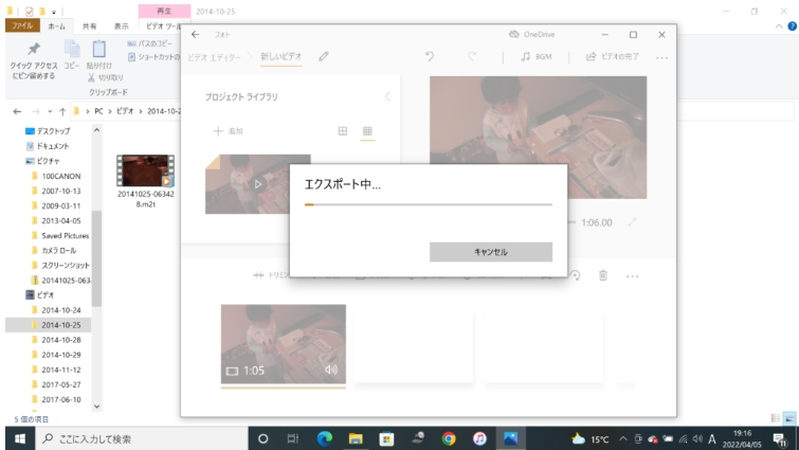
Task: Click ビデオ エディター breadcrumb link
Action: (x=214, y=57)
